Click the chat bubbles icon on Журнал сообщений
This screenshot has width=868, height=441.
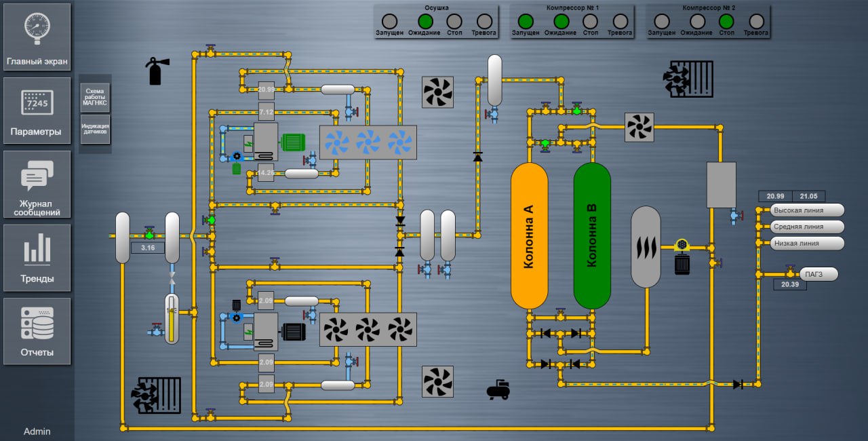pyautogui.click(x=37, y=175)
